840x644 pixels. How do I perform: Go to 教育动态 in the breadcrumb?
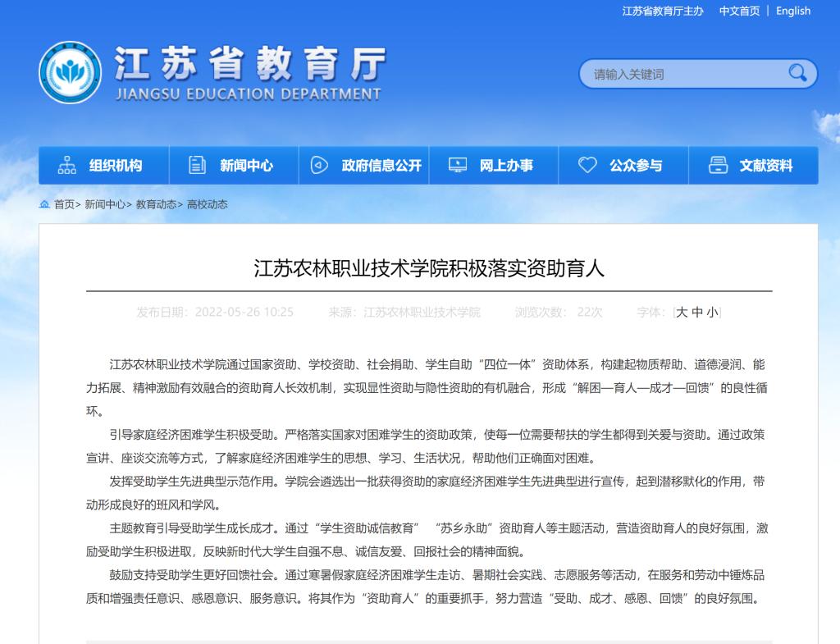pyautogui.click(x=156, y=204)
